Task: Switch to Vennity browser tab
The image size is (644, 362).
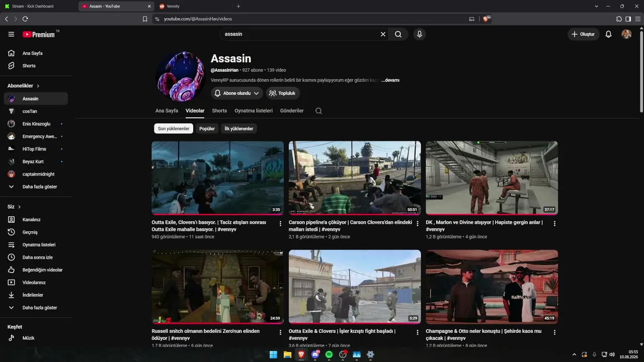Action: [x=193, y=7]
